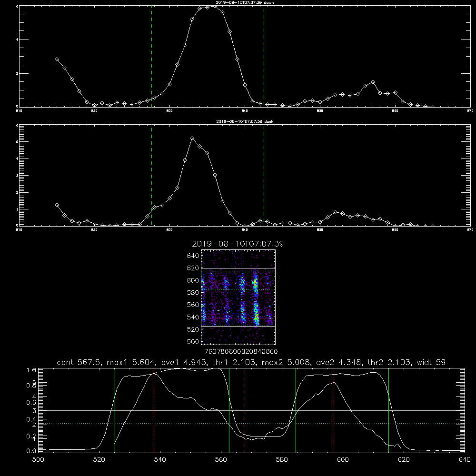This screenshot has height=476, width=476.
Task: Select the left green dashed line in the dawn plot
Action: click(x=151, y=56)
